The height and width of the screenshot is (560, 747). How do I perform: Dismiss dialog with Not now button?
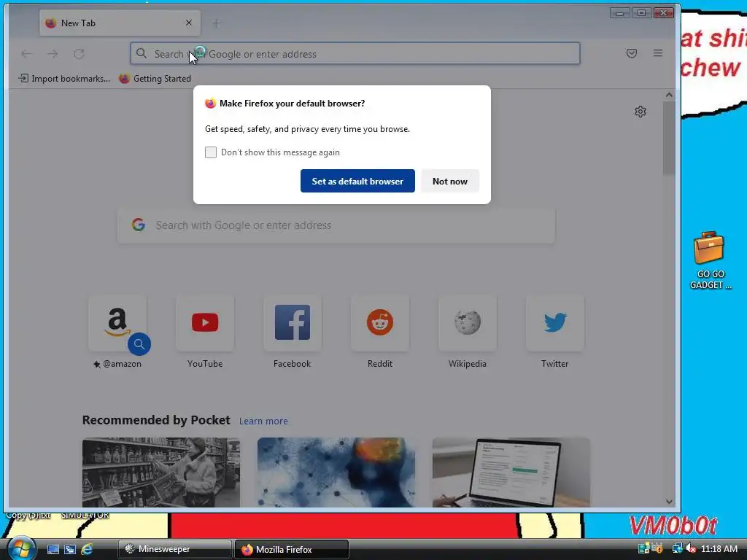(449, 181)
